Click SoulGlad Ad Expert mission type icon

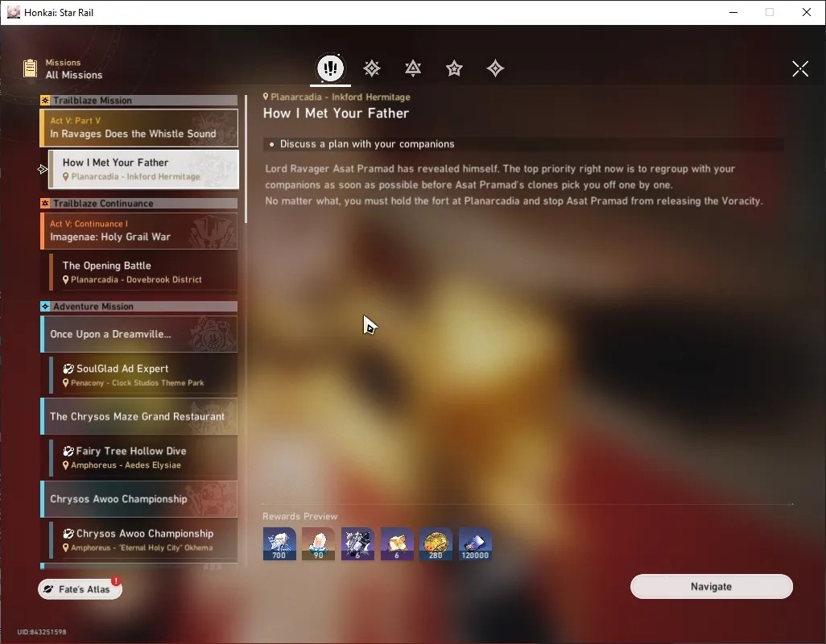tap(68, 369)
